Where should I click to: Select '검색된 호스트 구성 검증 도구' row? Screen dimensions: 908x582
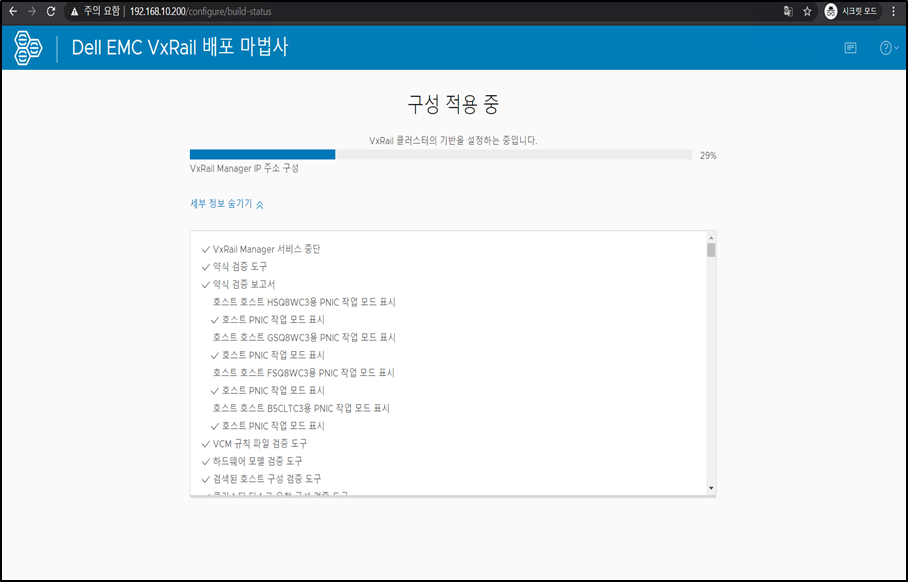[261, 479]
